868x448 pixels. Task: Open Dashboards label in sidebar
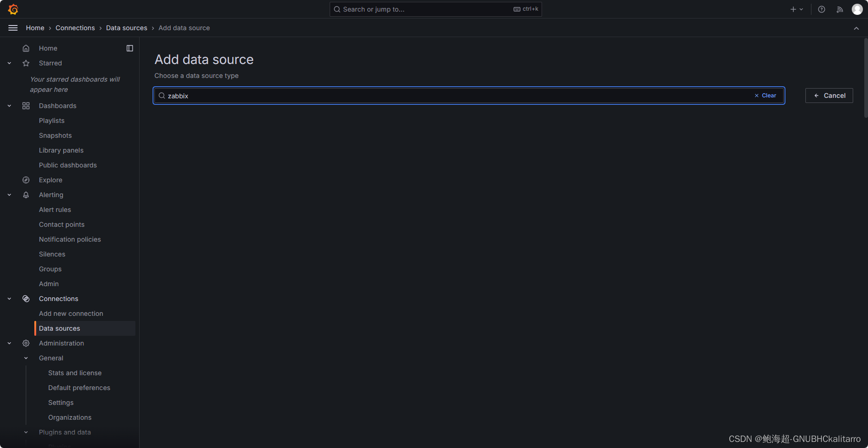[57, 106]
